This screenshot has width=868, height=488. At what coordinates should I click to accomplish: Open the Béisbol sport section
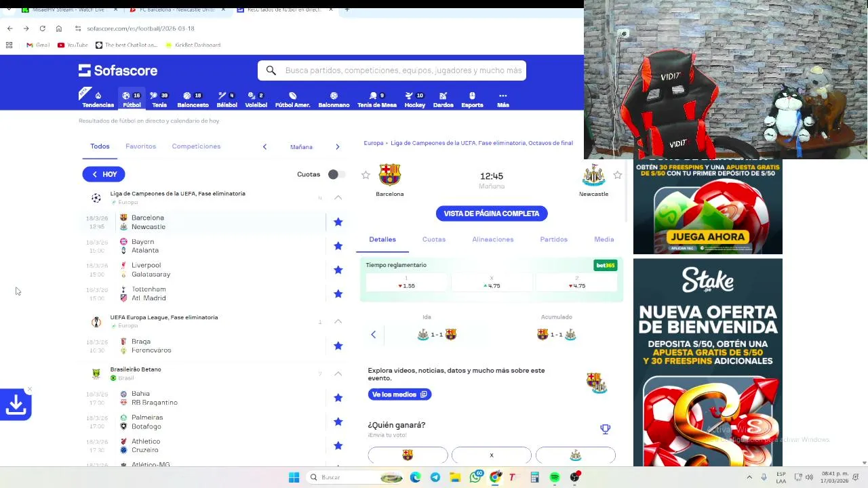tap(226, 100)
